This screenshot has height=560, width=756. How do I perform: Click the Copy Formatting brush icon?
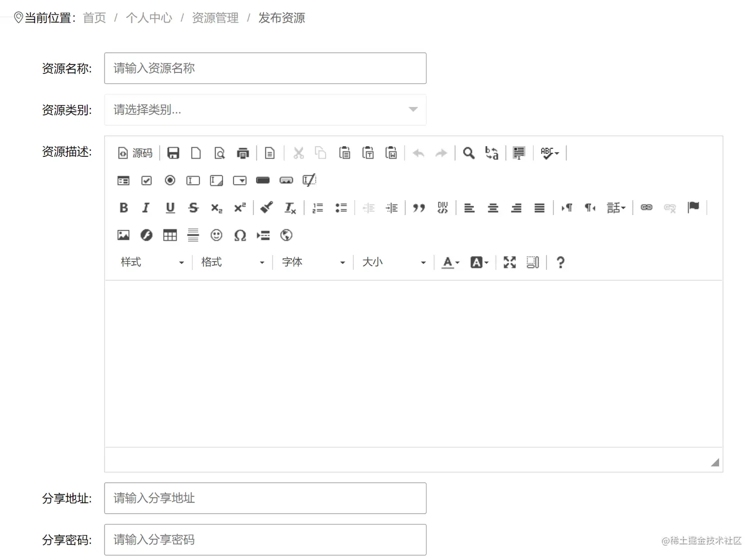[267, 208]
